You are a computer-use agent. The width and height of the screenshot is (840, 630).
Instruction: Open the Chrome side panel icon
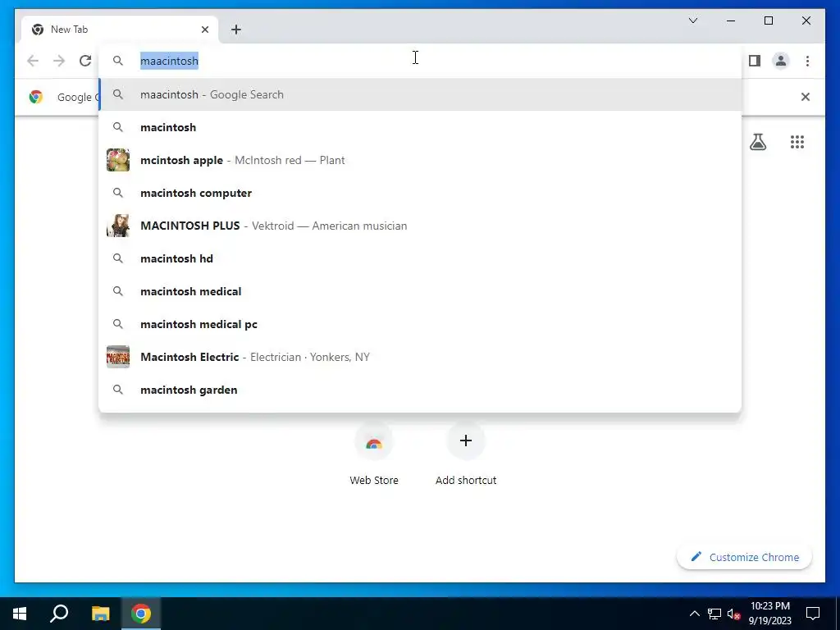tap(755, 61)
